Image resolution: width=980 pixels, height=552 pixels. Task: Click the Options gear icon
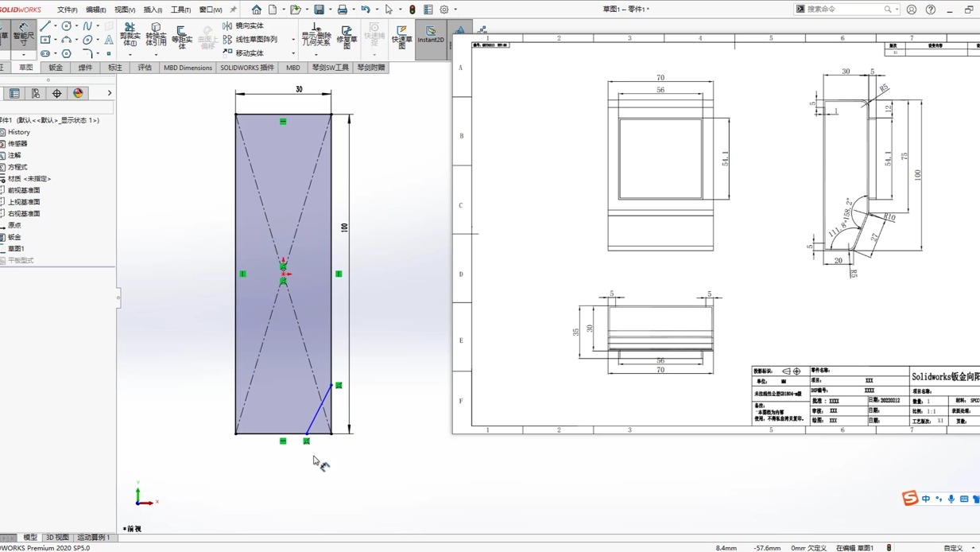[444, 10]
